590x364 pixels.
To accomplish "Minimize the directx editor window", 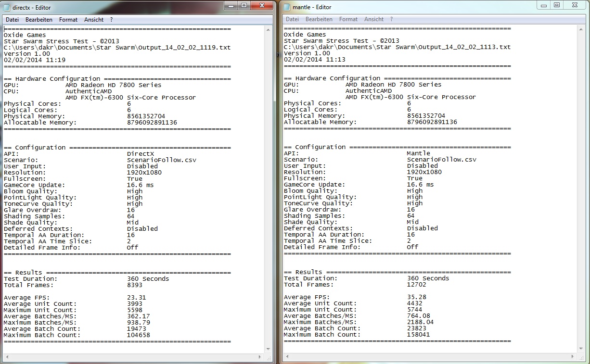I will pyautogui.click(x=231, y=5).
